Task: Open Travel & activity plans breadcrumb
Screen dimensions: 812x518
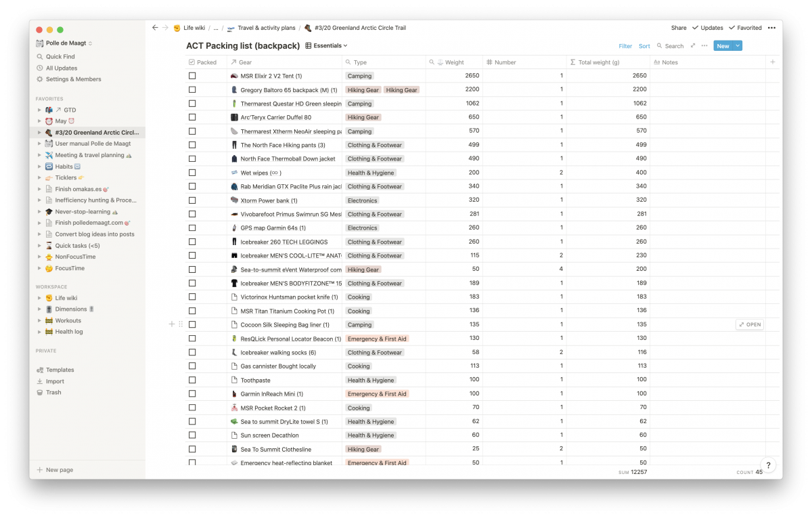Action: point(261,28)
